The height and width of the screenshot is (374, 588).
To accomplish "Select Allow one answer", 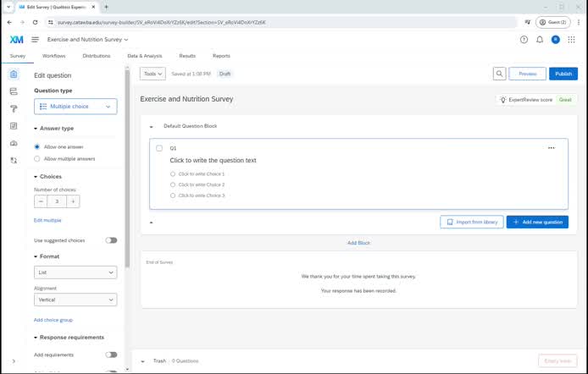I will pos(36,146).
